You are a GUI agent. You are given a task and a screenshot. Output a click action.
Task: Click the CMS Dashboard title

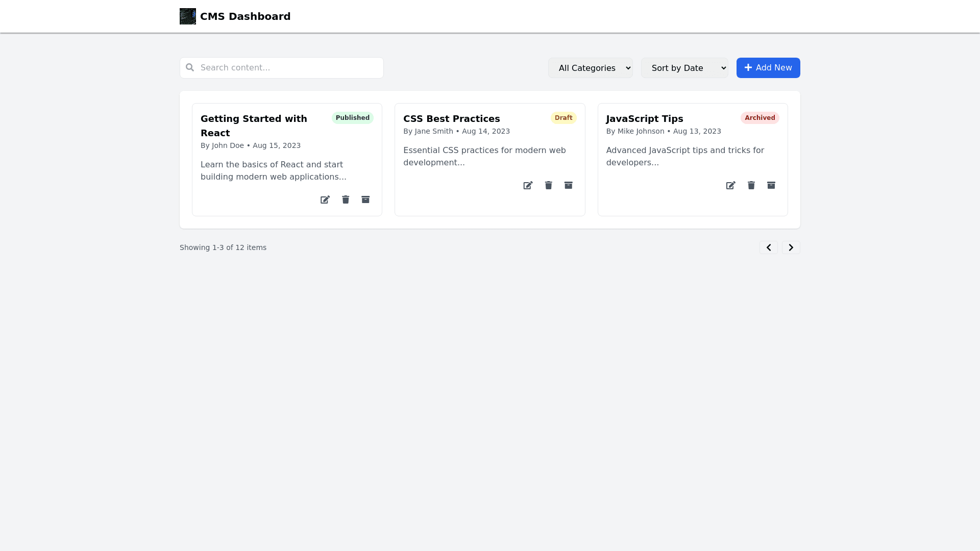tap(245, 16)
